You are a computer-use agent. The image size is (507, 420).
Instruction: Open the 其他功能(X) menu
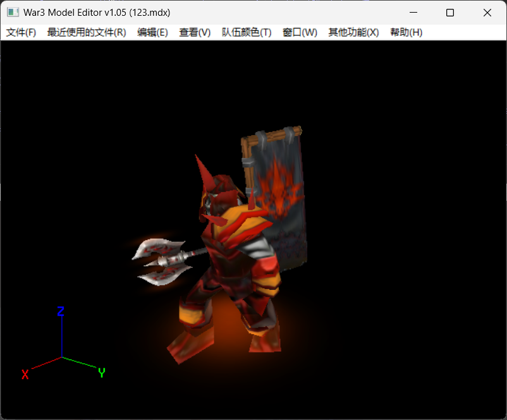tap(353, 32)
